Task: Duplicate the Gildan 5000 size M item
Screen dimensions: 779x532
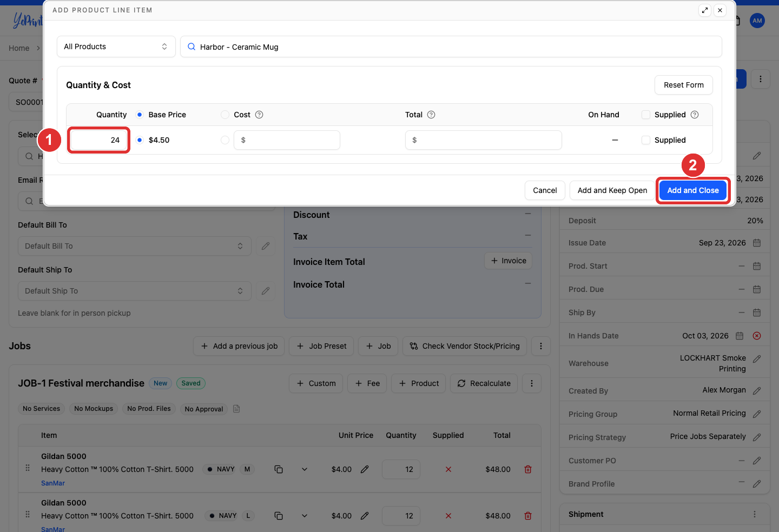Action: pyautogui.click(x=279, y=469)
